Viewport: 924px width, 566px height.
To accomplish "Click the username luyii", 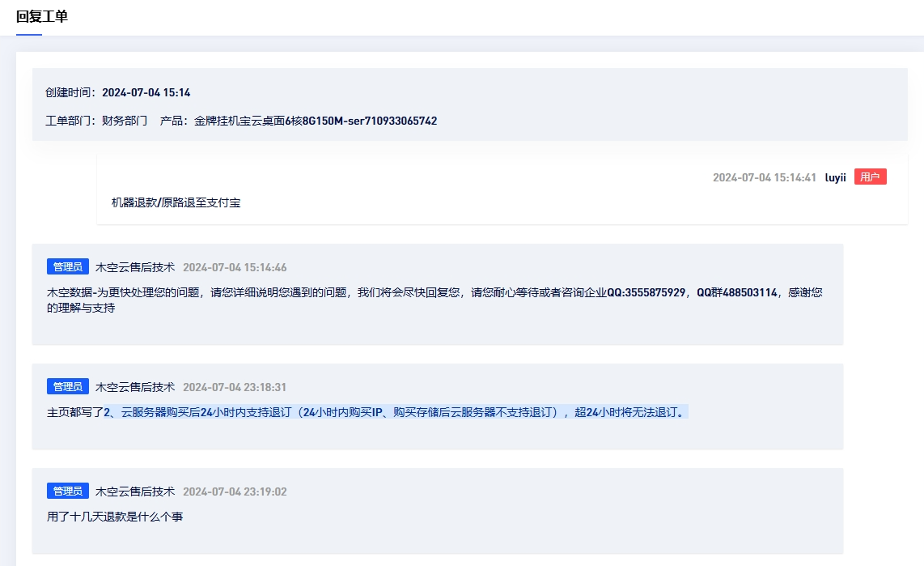I will click(x=835, y=177).
